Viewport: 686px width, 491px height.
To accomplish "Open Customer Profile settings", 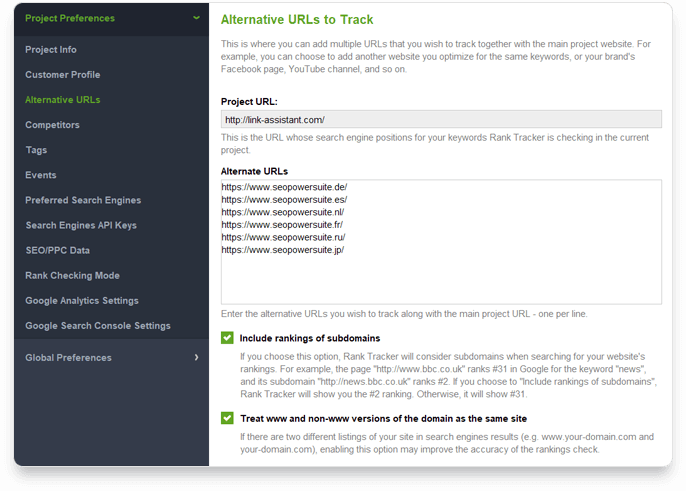I will click(x=63, y=75).
